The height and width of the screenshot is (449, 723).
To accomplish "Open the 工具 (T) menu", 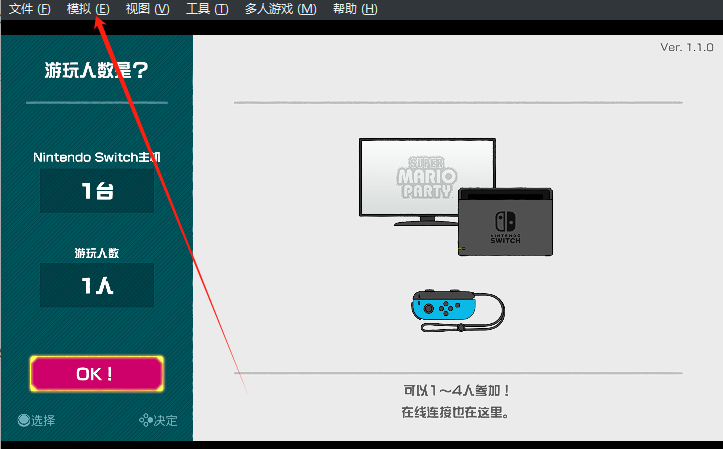I will (x=207, y=9).
